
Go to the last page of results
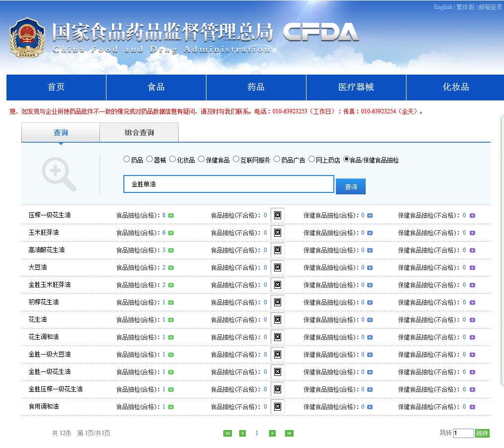[x=289, y=433]
